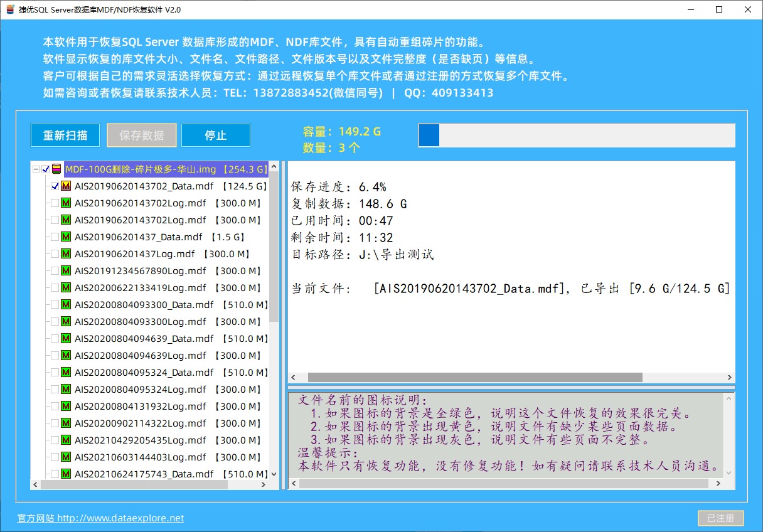Click icon of AIS20200804095324Log.mdf
Viewport: 763px width, 532px height.
click(65, 390)
